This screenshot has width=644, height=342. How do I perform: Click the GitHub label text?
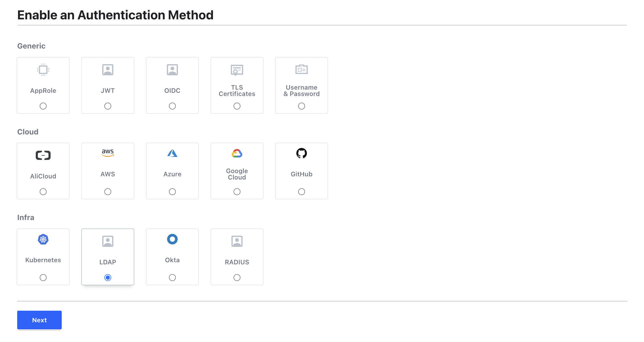[x=302, y=174]
